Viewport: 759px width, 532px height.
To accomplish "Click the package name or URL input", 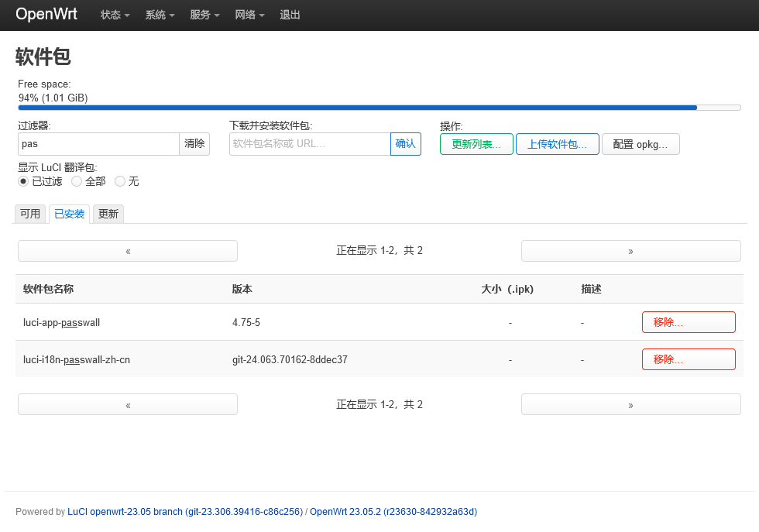I will coord(310,144).
